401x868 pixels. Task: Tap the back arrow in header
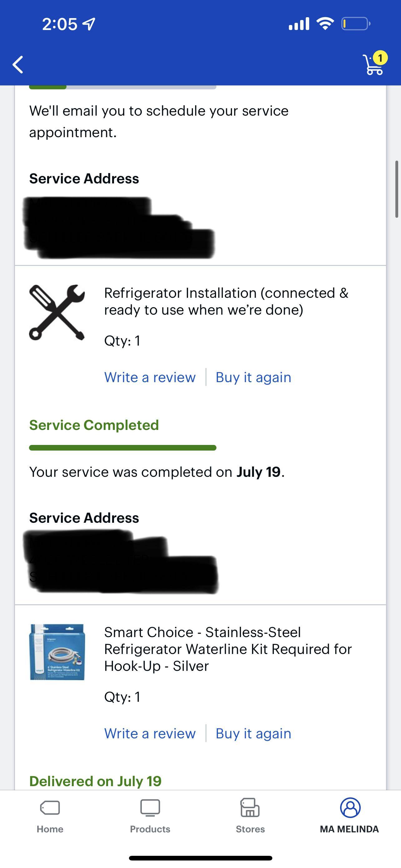[x=18, y=64]
